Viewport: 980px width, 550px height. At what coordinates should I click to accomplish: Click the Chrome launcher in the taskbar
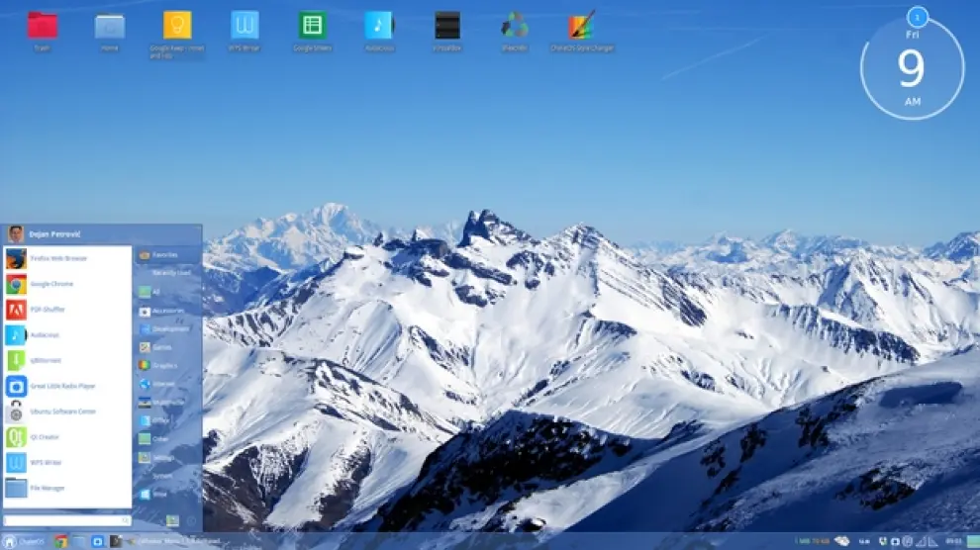[61, 541]
